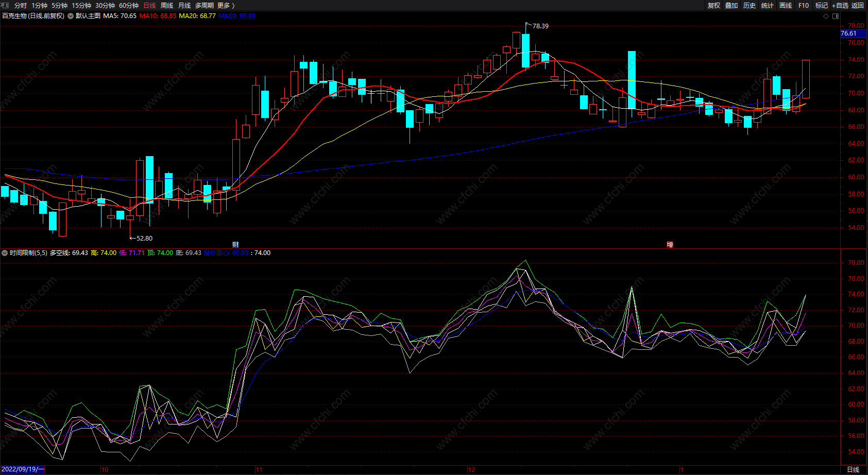Click the 标记 mark button

(822, 5)
